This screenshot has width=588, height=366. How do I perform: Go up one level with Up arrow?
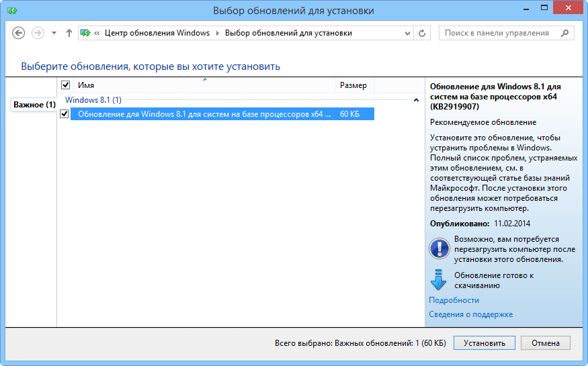(69, 33)
